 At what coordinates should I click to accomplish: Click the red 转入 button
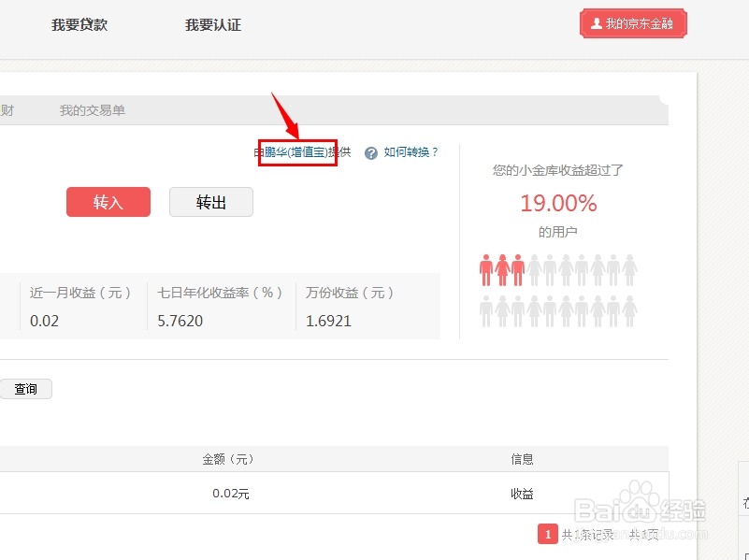pos(108,202)
